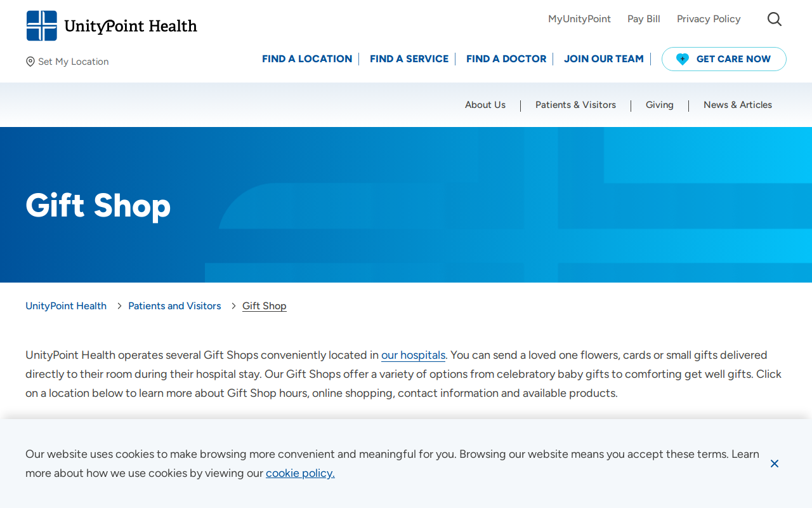Open Find a Service menu
The height and width of the screenshot is (508, 812).
click(x=409, y=59)
